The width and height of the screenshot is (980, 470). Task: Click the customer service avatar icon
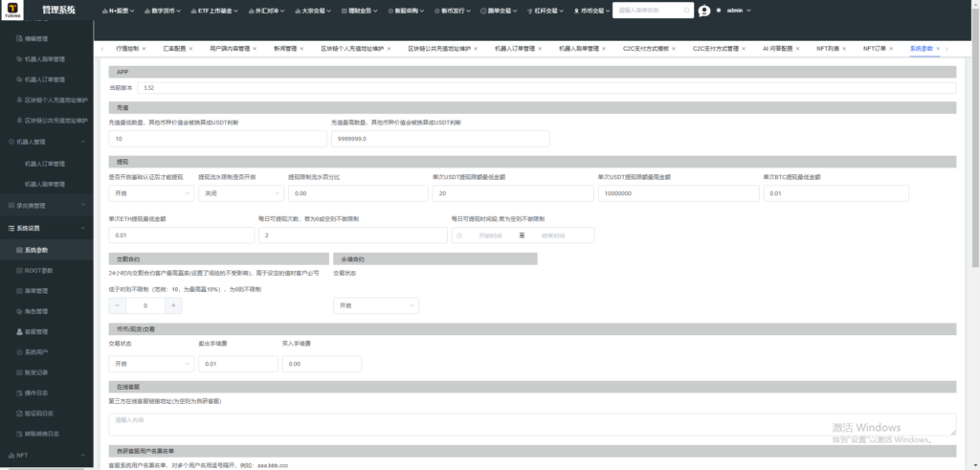tap(704, 11)
